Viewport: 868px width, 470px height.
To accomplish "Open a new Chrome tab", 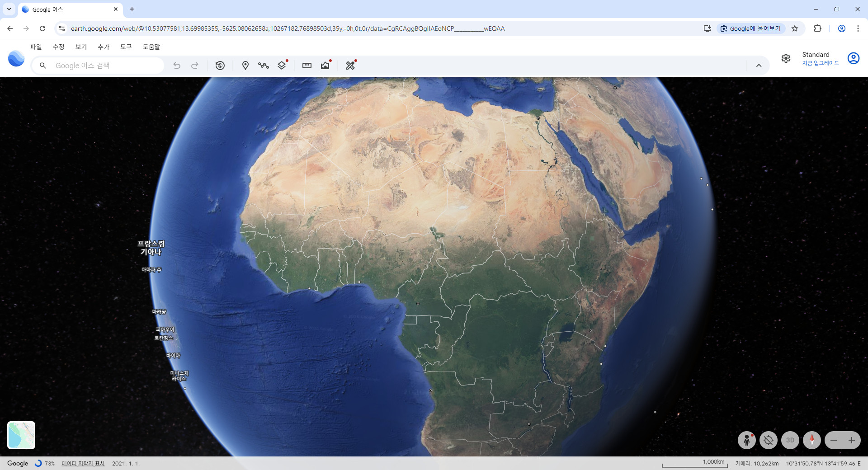I will click(x=132, y=9).
